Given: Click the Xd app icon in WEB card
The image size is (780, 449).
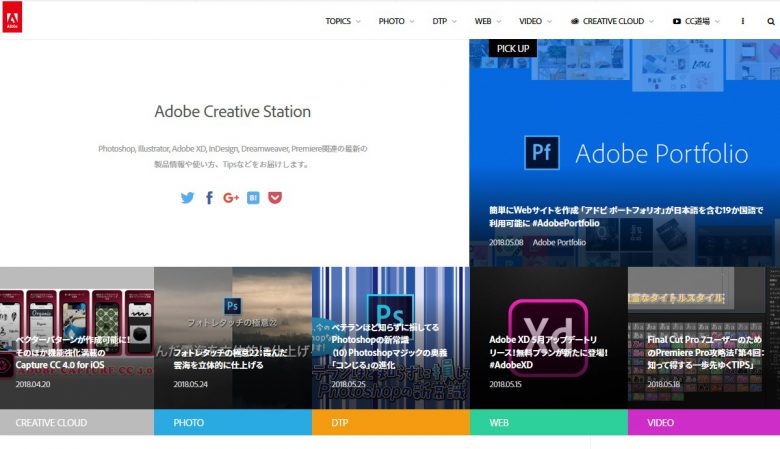Looking at the screenshot, I should [548, 336].
